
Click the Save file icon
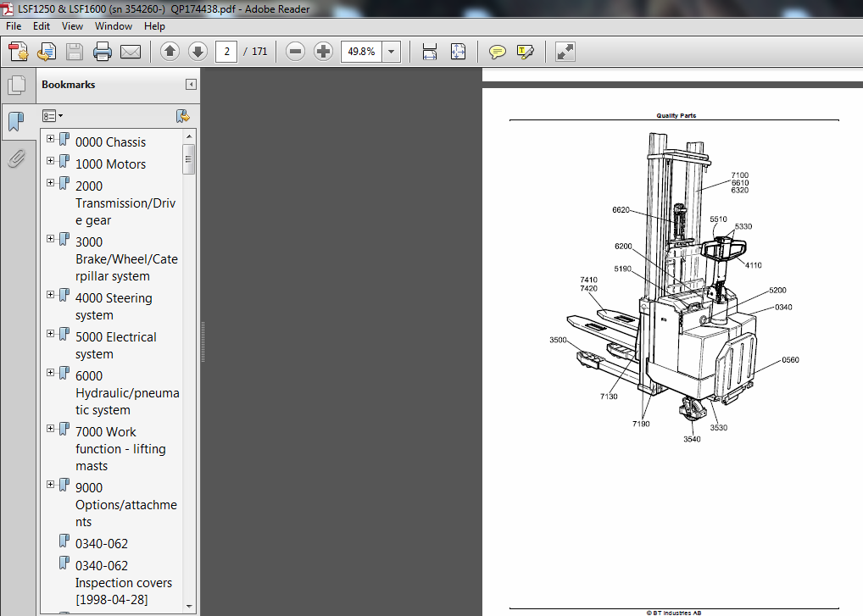click(75, 52)
